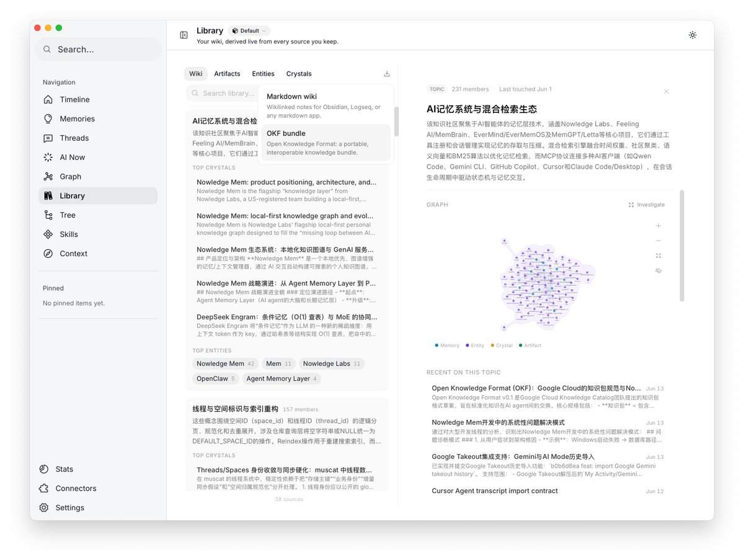Open the 线程与空间标识与索引重构 topic card
744x560 pixels.
286,444
